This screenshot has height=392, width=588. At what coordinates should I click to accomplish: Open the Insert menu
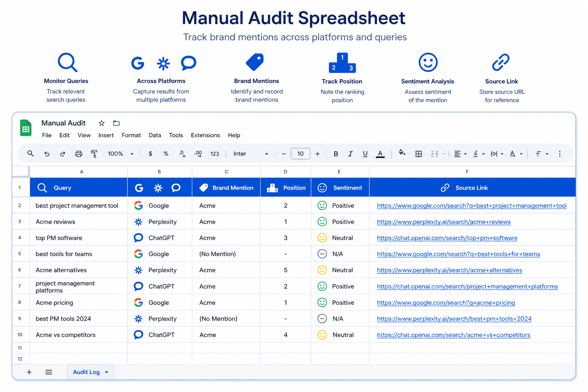coord(106,135)
